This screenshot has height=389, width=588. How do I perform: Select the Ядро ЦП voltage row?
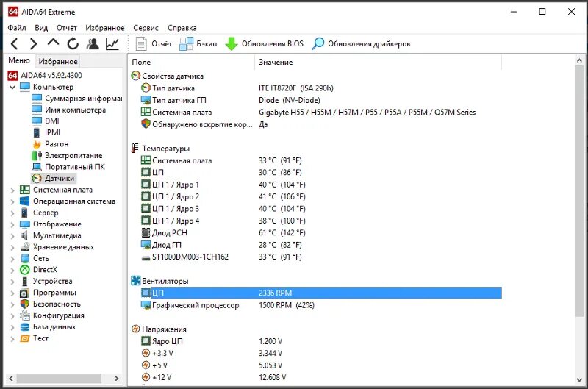(315, 341)
